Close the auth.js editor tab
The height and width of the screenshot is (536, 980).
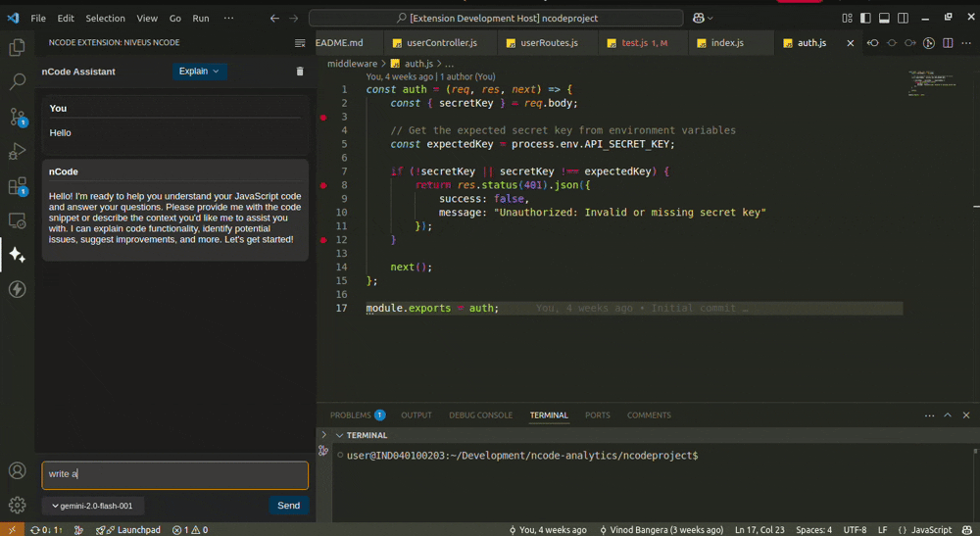point(850,43)
